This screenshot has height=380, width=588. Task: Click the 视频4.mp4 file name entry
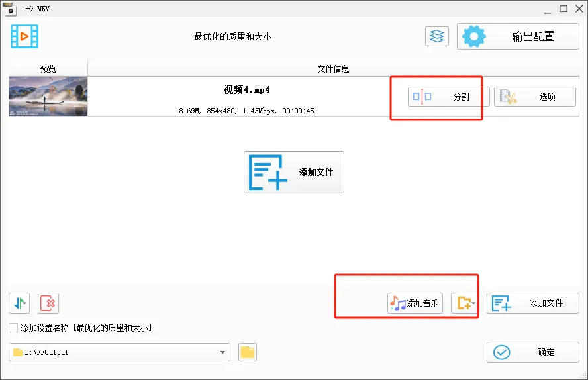[247, 90]
